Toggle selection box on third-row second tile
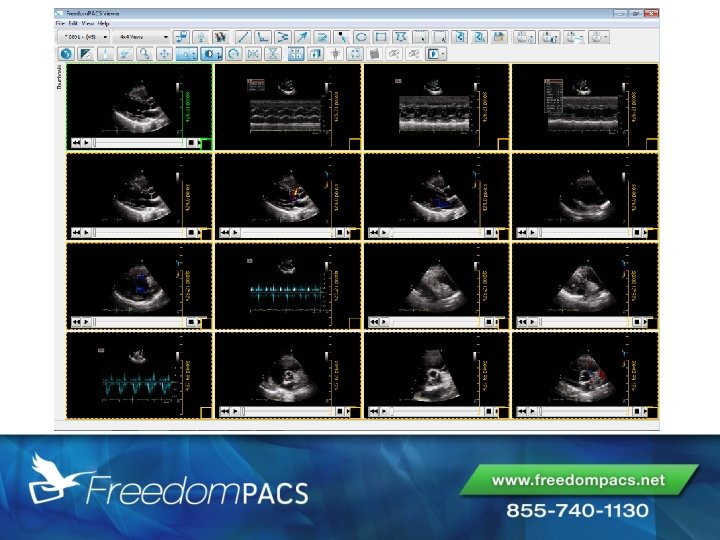Image resolution: width=720 pixels, height=540 pixels. click(x=355, y=323)
